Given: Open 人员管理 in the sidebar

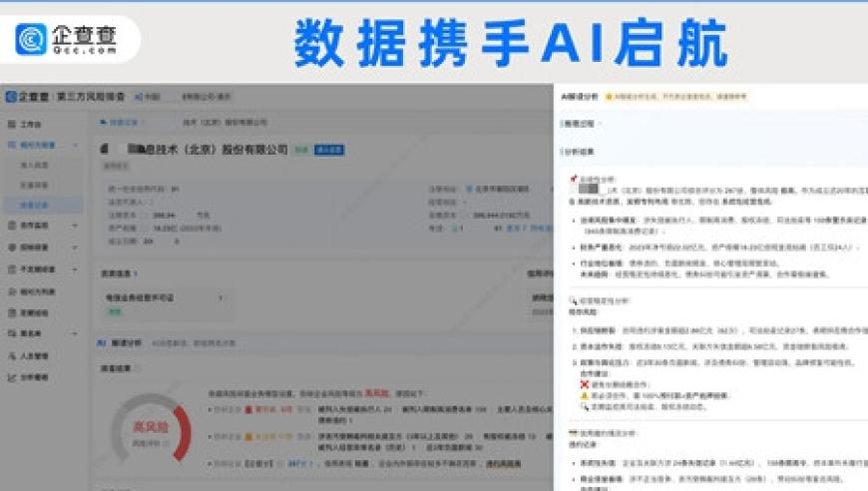Looking at the screenshot, I should coord(34,356).
